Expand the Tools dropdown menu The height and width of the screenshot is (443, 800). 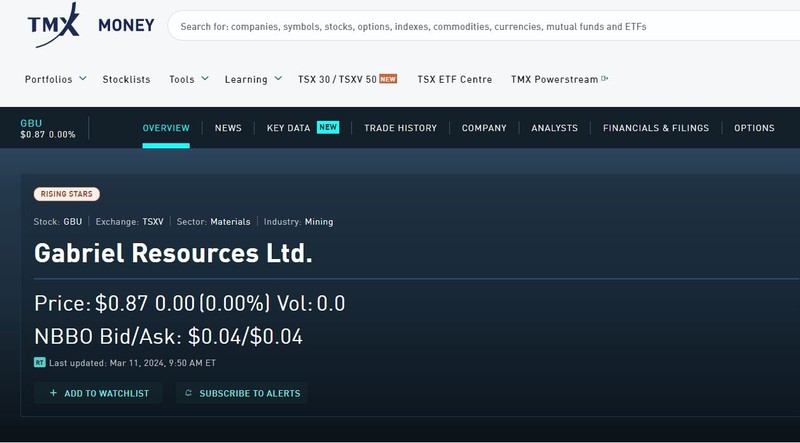[x=189, y=79]
